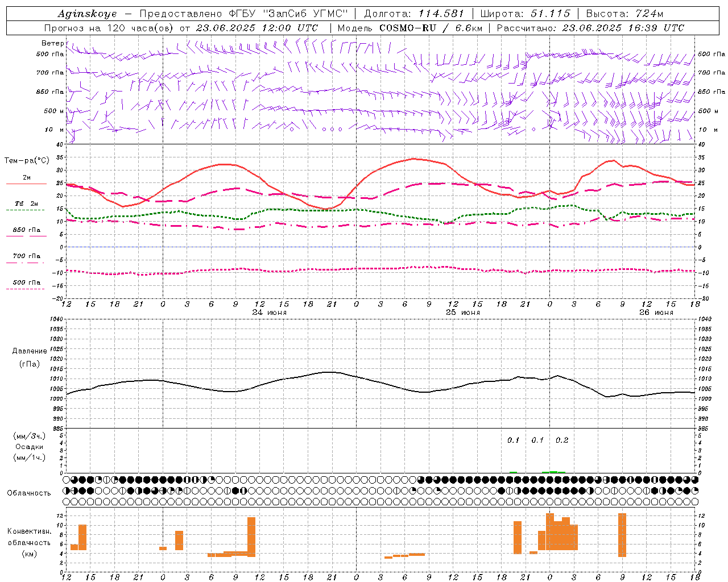Click the "0.2" precipitation value
The width and height of the screenshot is (728, 582).
(562, 440)
